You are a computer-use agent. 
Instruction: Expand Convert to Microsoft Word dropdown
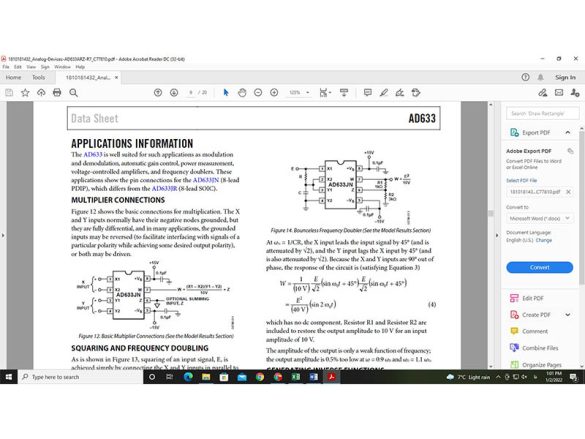pos(539,218)
